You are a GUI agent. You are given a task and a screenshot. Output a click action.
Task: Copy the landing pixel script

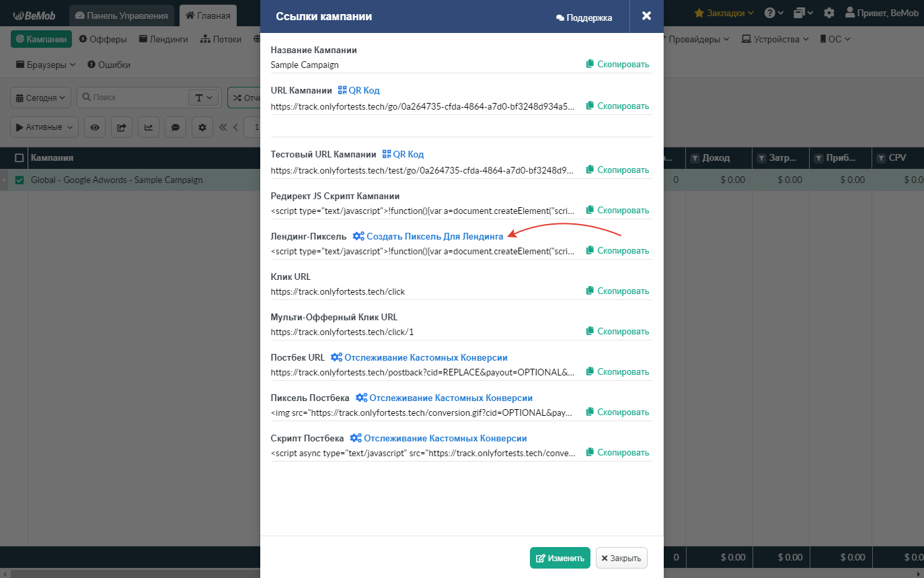tap(617, 250)
